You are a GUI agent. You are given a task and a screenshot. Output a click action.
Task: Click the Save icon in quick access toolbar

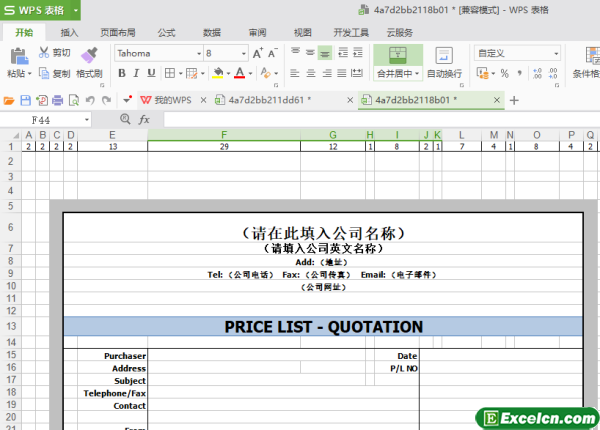coord(25,99)
